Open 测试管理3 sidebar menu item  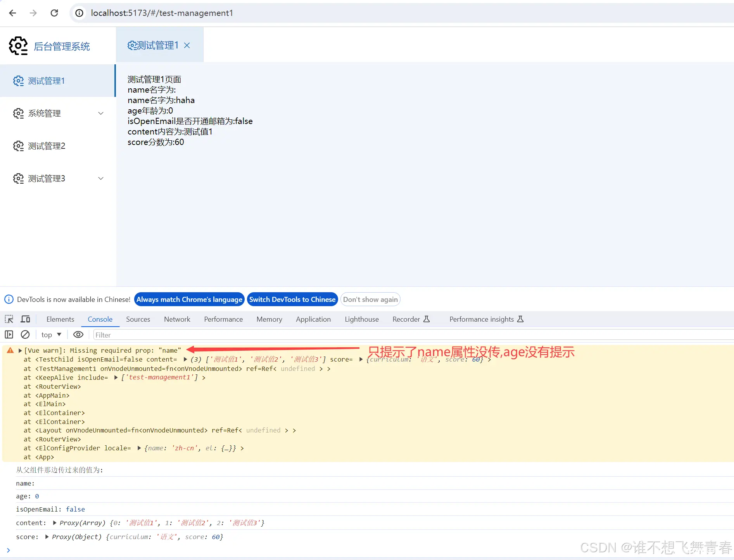click(x=57, y=178)
